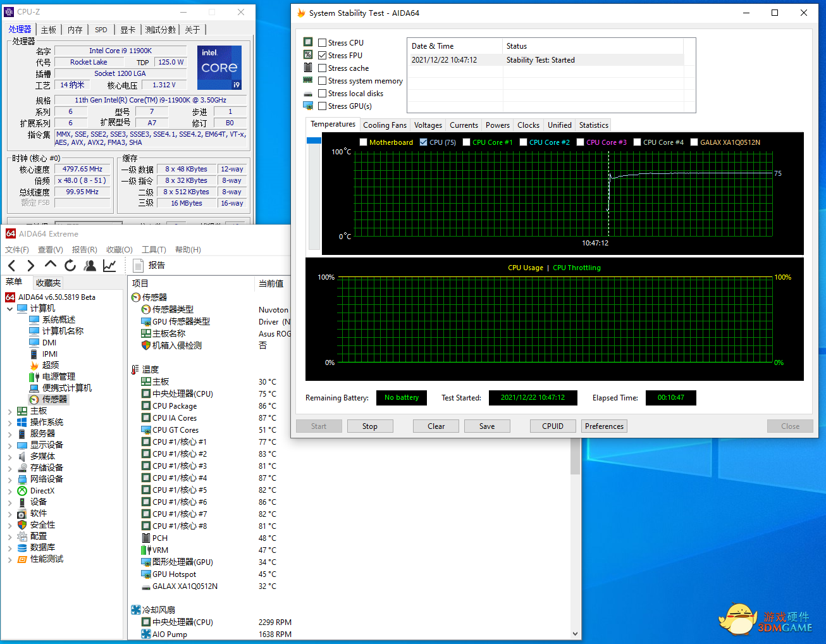Click the CPUID button

point(553,426)
